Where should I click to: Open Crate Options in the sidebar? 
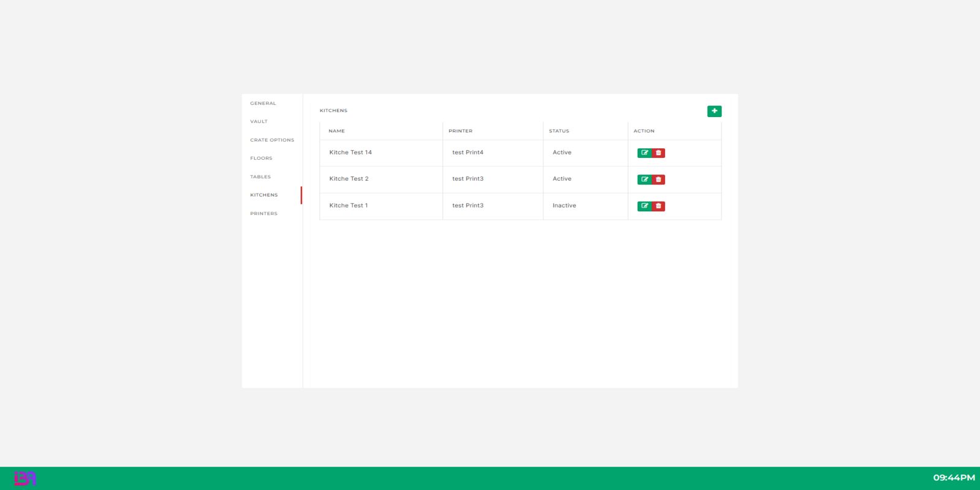click(x=272, y=140)
